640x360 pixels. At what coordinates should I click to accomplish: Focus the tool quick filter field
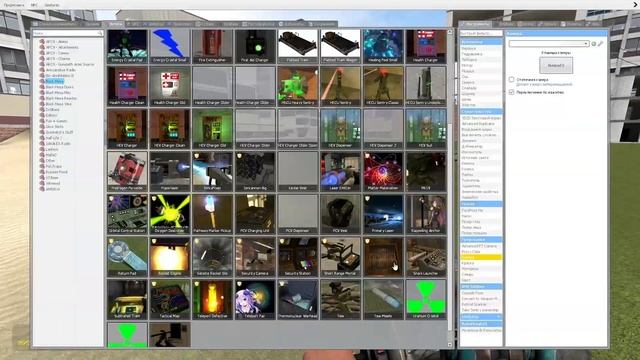[x=481, y=33]
